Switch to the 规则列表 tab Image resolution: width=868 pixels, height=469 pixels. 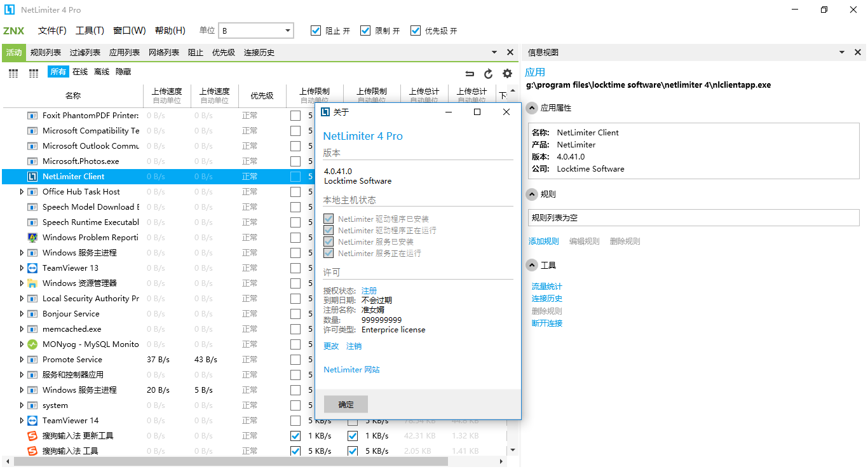(x=46, y=53)
